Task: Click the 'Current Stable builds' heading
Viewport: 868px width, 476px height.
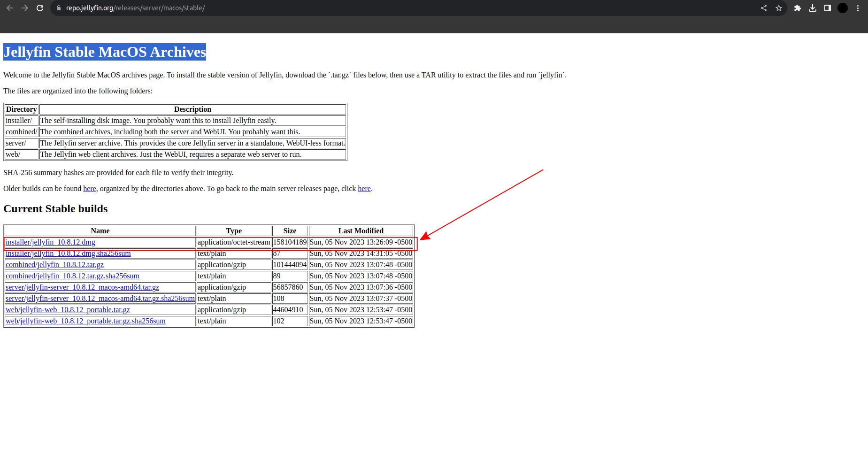Action: 55,209
